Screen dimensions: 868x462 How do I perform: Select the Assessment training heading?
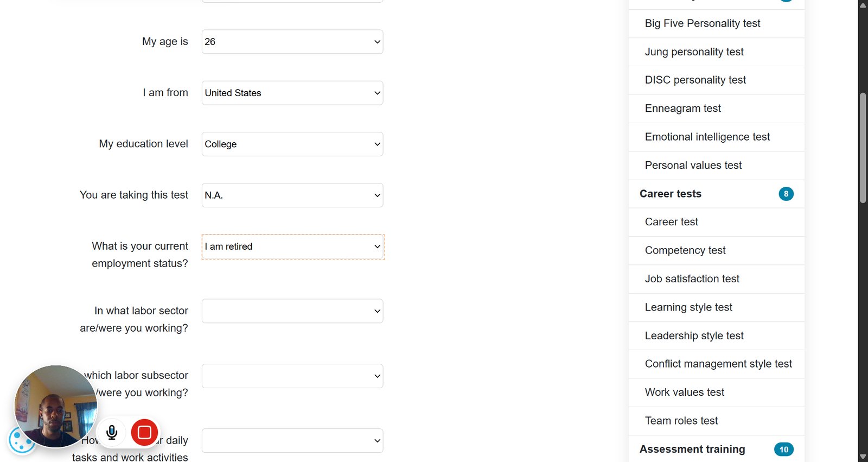pos(692,449)
